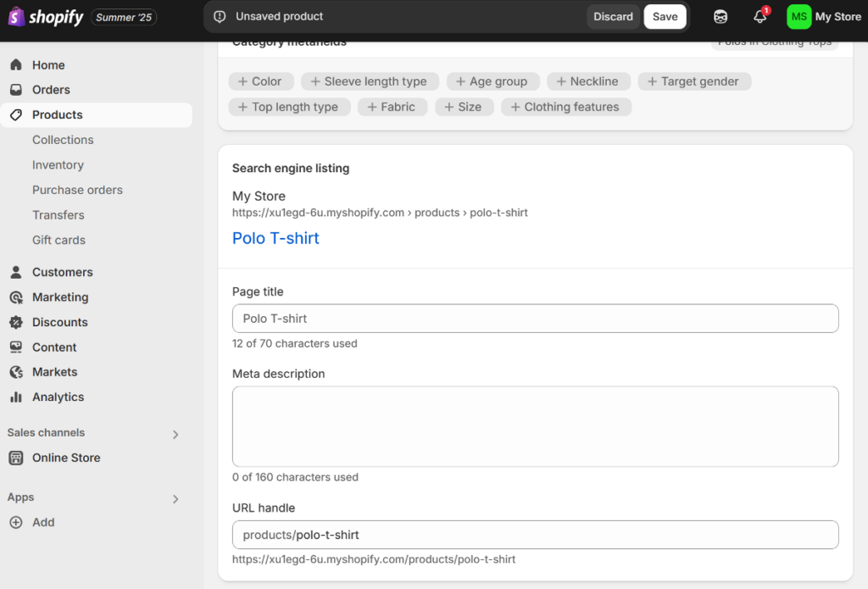Screen dimensions: 868x589
Task: Select Collections in the sidebar
Action: (x=63, y=139)
